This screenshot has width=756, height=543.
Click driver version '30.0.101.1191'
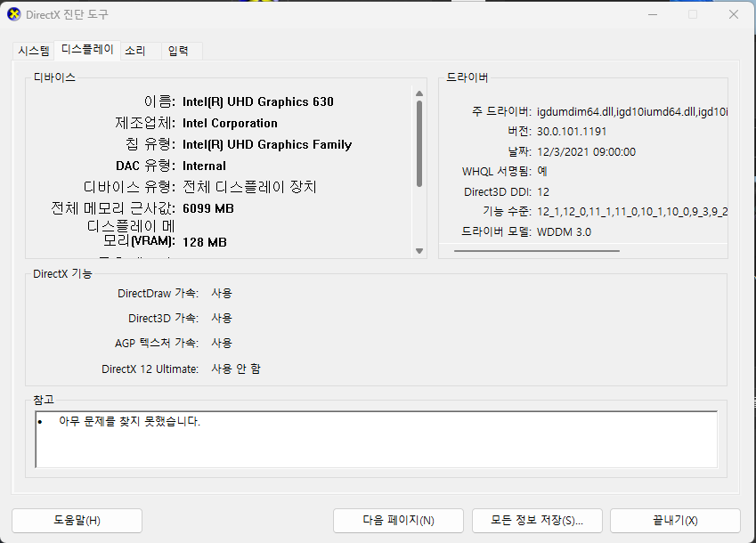pos(572,132)
